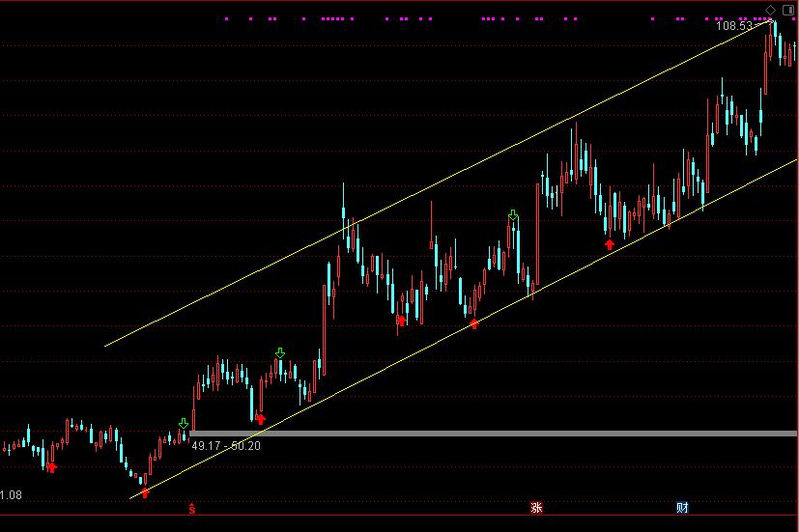Click the leftmost red up-arrow buy signal
Image resolution: width=799 pixels, height=532 pixels.
coord(51,467)
